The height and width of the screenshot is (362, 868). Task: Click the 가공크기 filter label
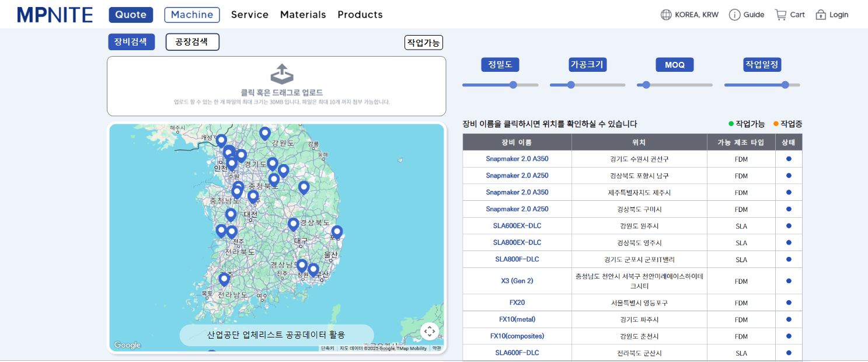[587, 65]
